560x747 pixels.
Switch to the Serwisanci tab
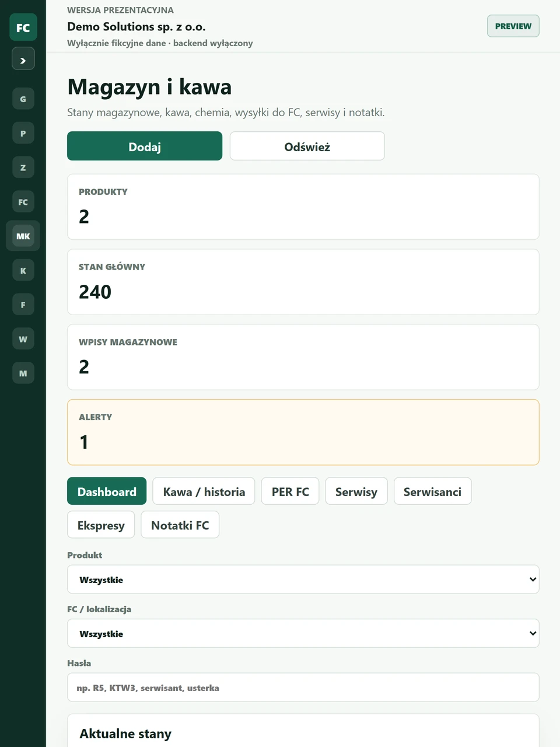click(433, 491)
